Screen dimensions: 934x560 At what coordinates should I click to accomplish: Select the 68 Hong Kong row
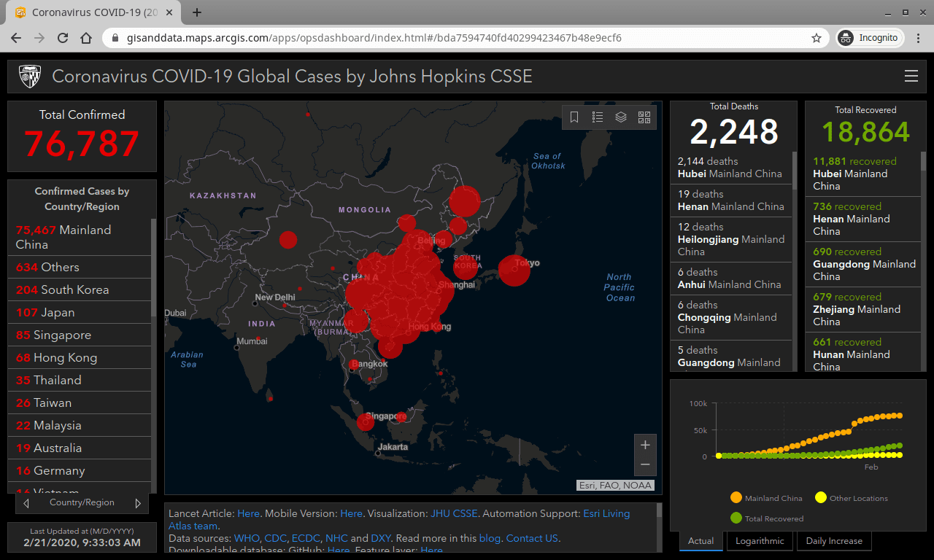pyautogui.click(x=80, y=357)
